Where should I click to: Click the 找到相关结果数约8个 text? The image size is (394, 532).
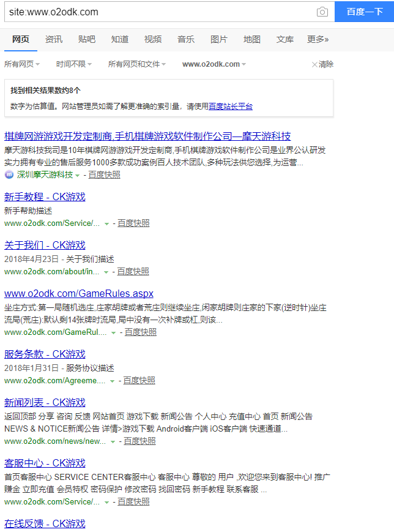point(45,91)
